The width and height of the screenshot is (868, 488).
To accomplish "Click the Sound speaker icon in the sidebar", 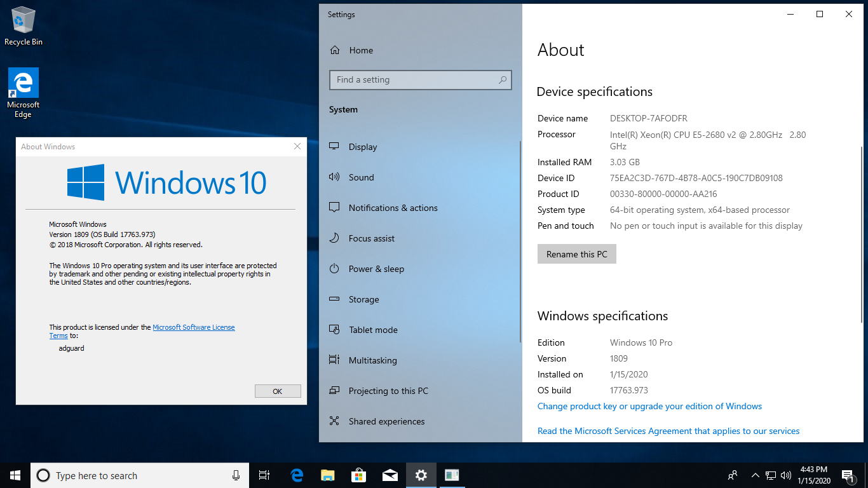I will (x=334, y=177).
